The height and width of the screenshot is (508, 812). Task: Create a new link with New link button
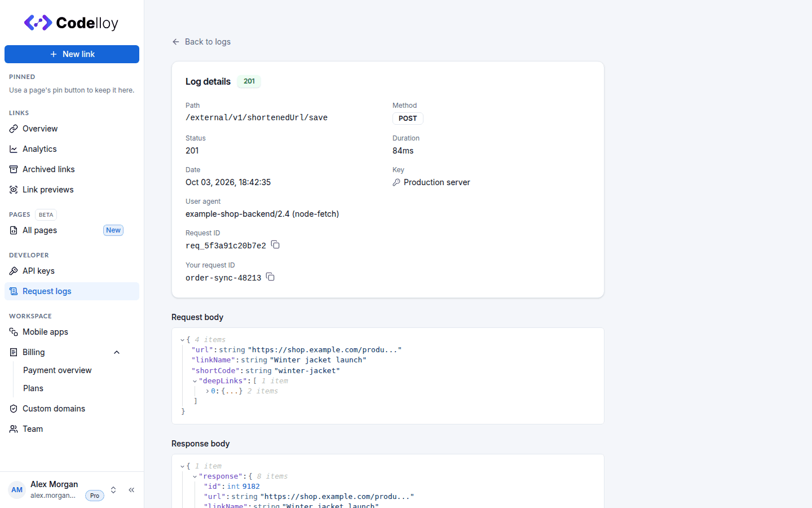pyautogui.click(x=72, y=54)
